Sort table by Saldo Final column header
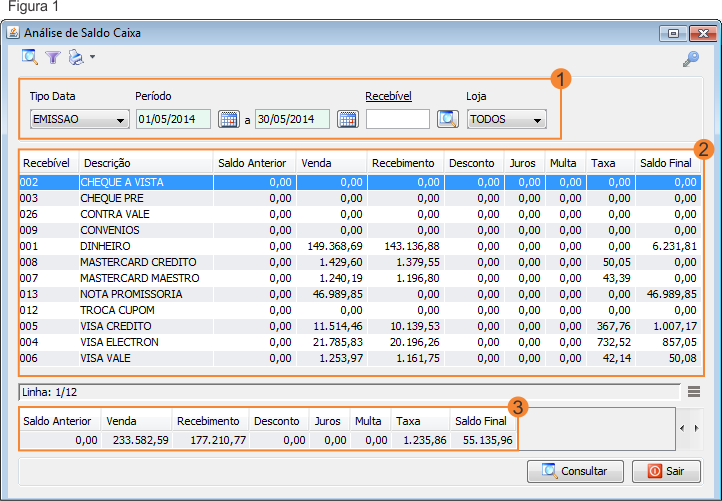The width and height of the screenshot is (722, 501). point(666,162)
